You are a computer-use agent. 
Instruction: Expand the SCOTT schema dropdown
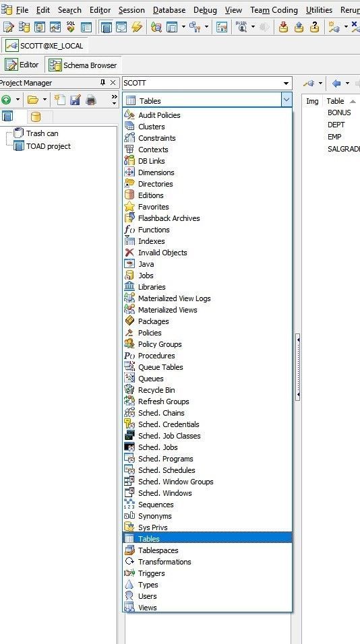286,84
